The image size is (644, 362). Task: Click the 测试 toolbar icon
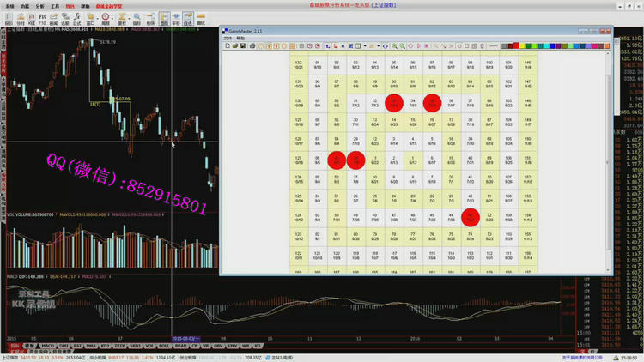200,19
